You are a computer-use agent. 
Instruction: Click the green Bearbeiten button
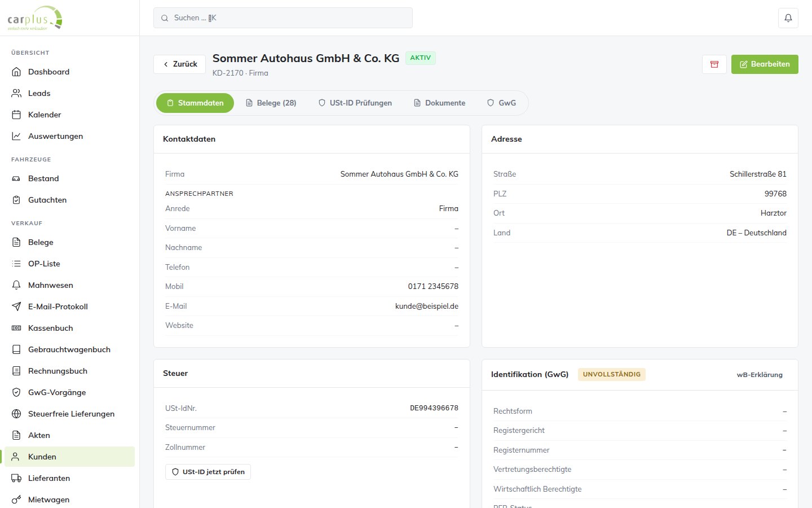coord(765,64)
